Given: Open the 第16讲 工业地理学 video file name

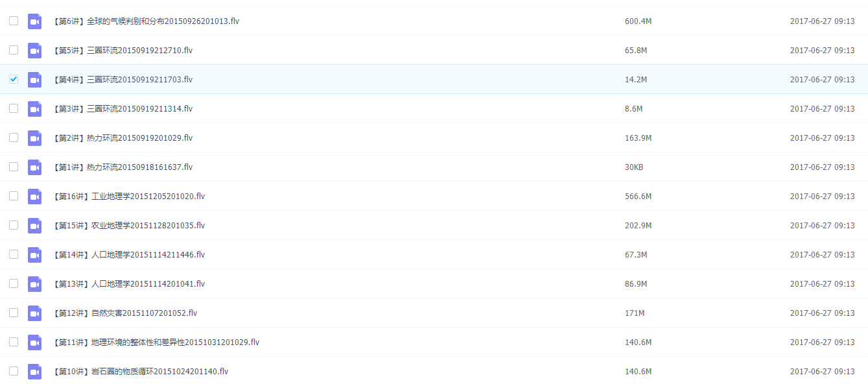Looking at the screenshot, I should (128, 197).
